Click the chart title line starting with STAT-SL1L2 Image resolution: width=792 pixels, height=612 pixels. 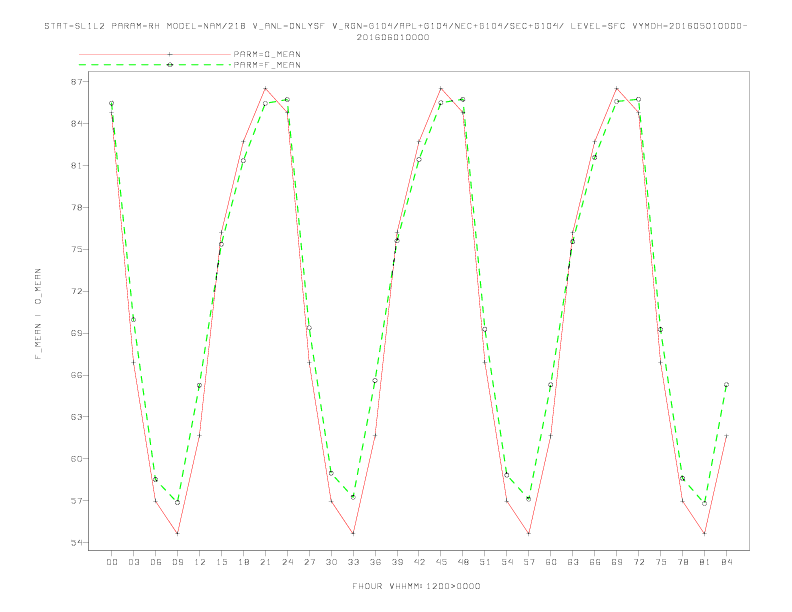[395, 26]
